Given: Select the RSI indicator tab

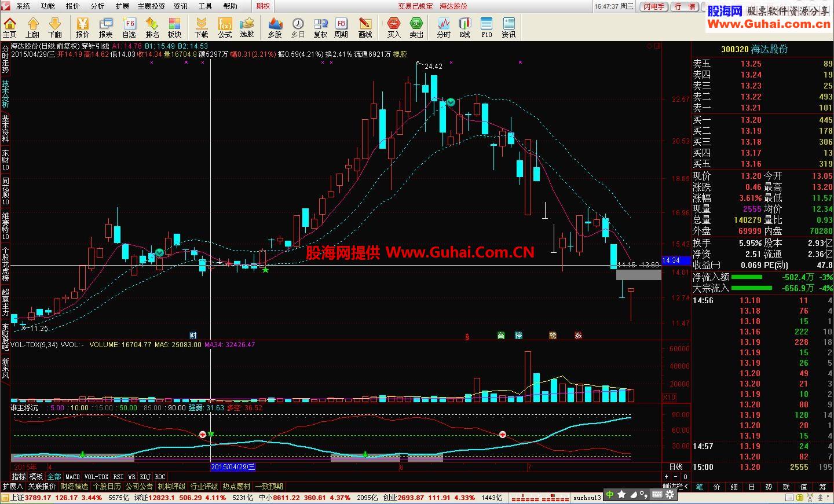Looking at the screenshot, I should click(x=118, y=477).
